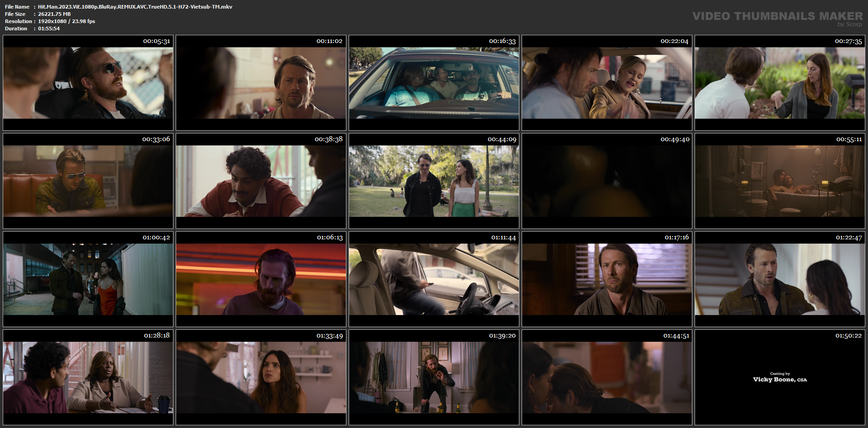Click the resolution value 1920x1080 / 23.98 fps
868x428 pixels.
(x=67, y=21)
